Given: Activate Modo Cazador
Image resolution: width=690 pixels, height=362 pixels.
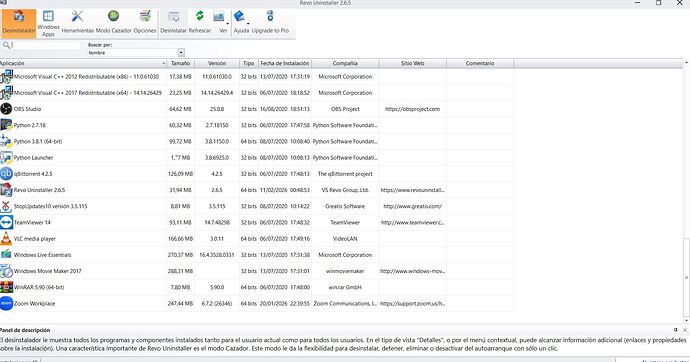Looking at the screenshot, I should (114, 23).
